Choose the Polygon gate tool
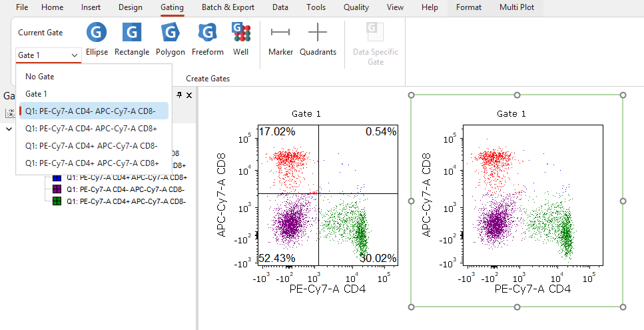Image resolution: width=644 pixels, height=330 pixels. (x=170, y=39)
